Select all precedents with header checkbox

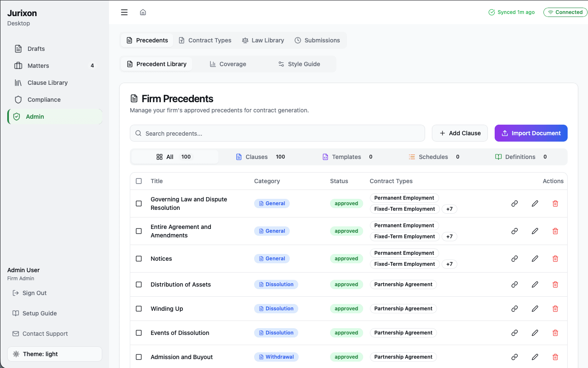coord(139,181)
